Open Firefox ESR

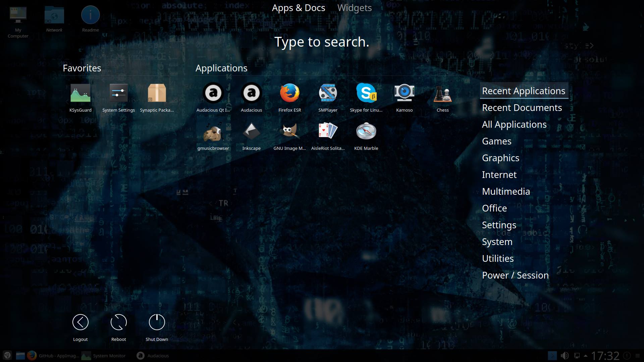click(290, 98)
